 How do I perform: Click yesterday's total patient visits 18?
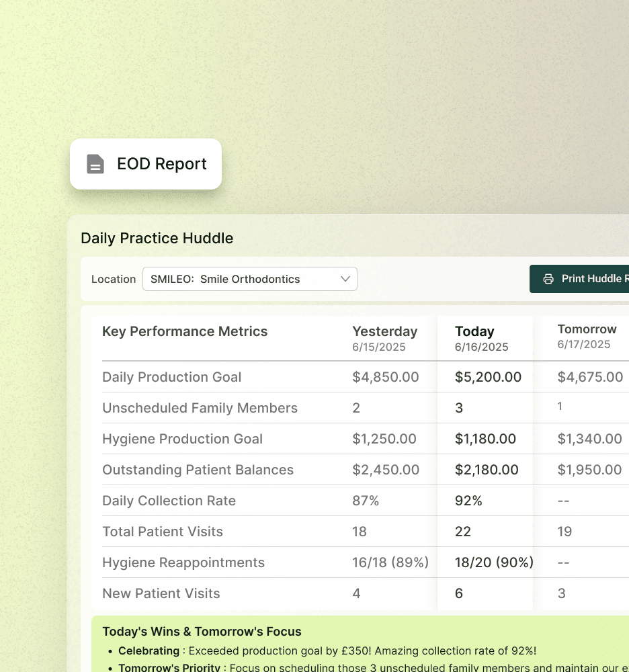(x=359, y=532)
